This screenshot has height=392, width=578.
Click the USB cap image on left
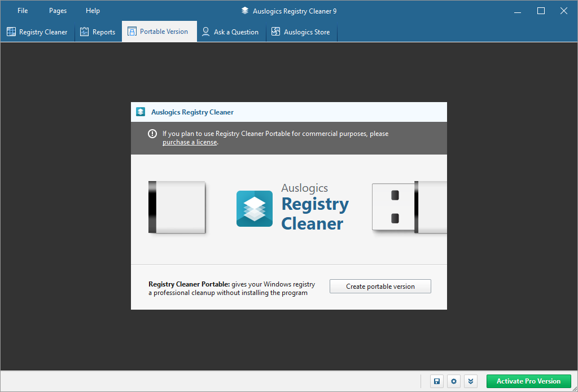(x=177, y=207)
